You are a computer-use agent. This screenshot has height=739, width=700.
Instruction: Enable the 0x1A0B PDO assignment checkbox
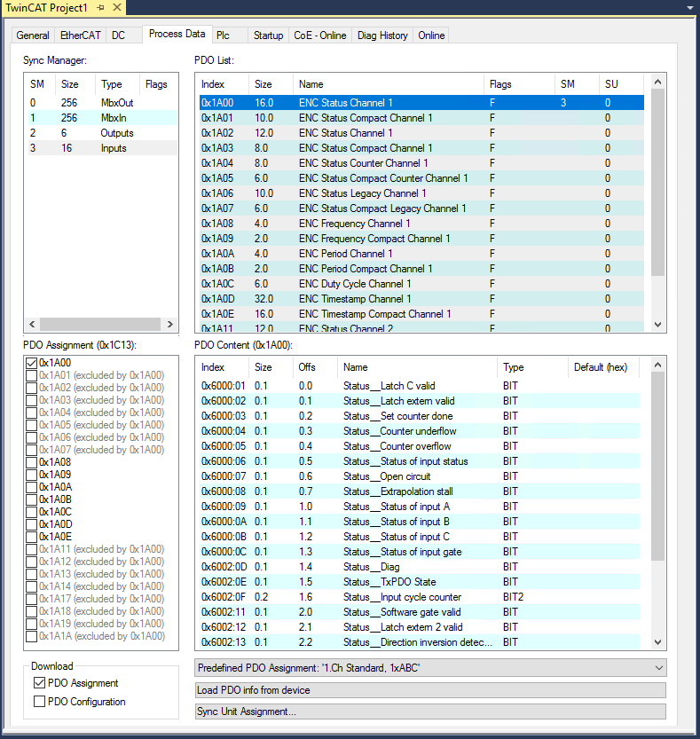click(32, 499)
